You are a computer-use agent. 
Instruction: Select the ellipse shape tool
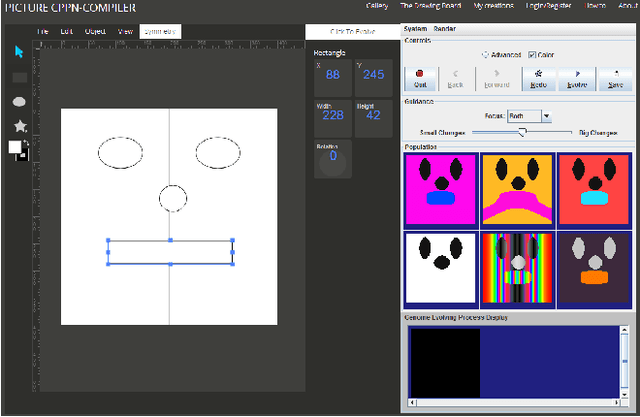(19, 101)
